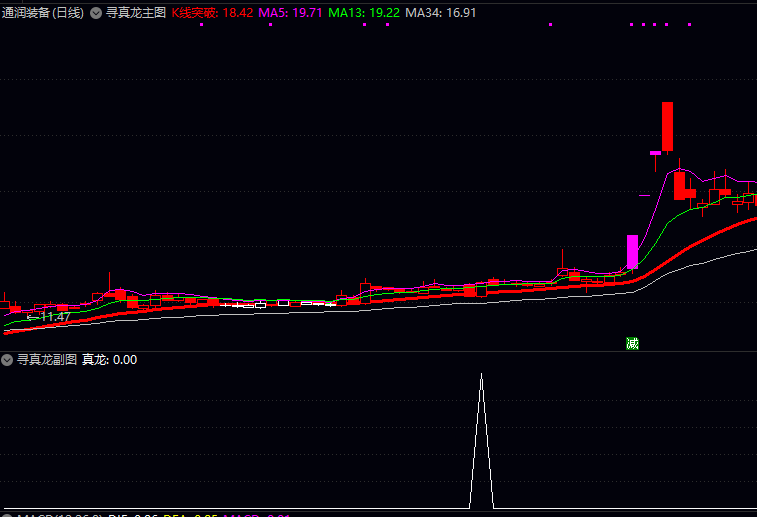Image resolution: width=757 pixels, height=517 pixels.
Task: Open the dropdown beside 寻真龙主图
Action: tap(96, 13)
